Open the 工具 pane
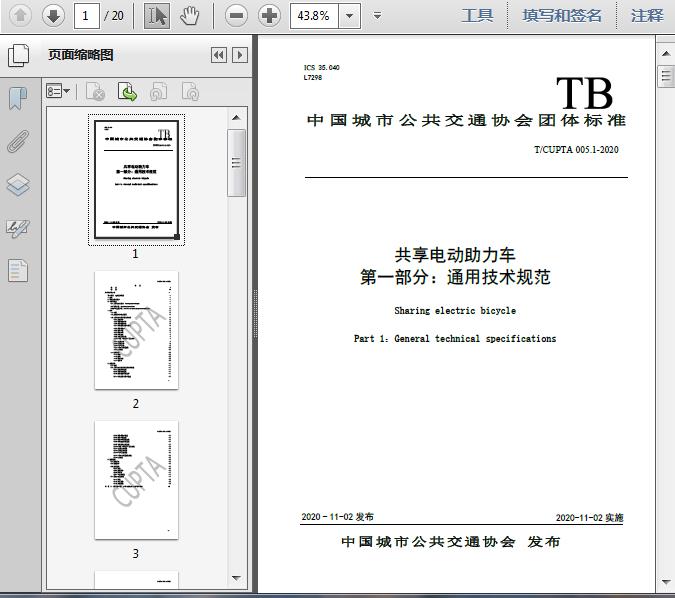 pos(477,16)
